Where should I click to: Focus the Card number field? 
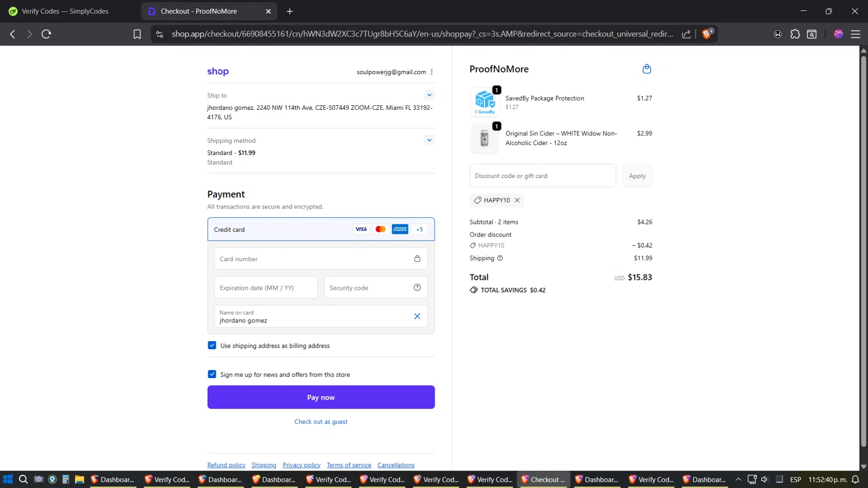tap(321, 258)
